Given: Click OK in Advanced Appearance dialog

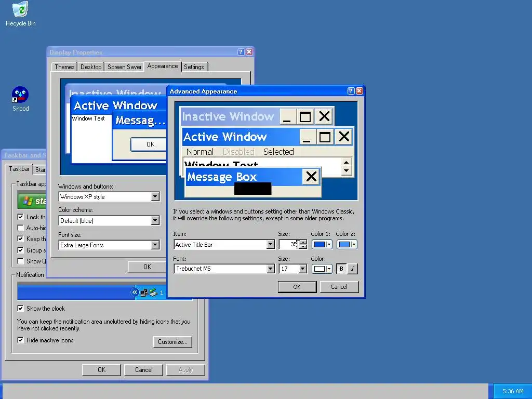Looking at the screenshot, I should 297,287.
